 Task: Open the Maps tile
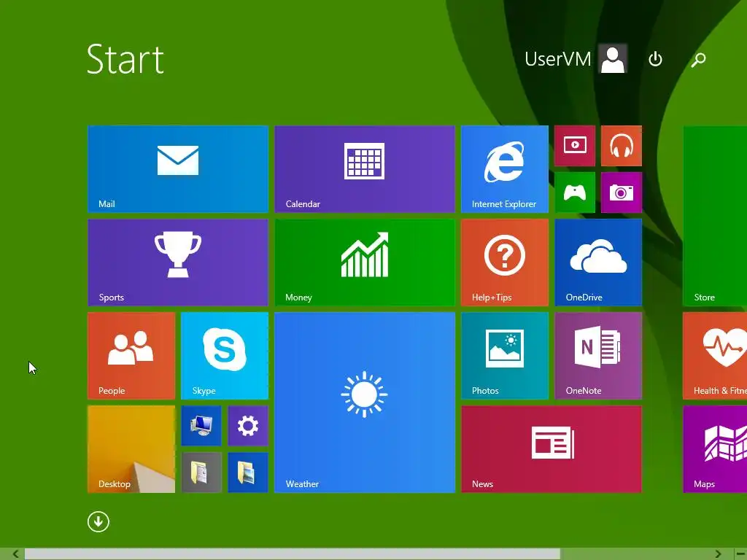(x=715, y=448)
